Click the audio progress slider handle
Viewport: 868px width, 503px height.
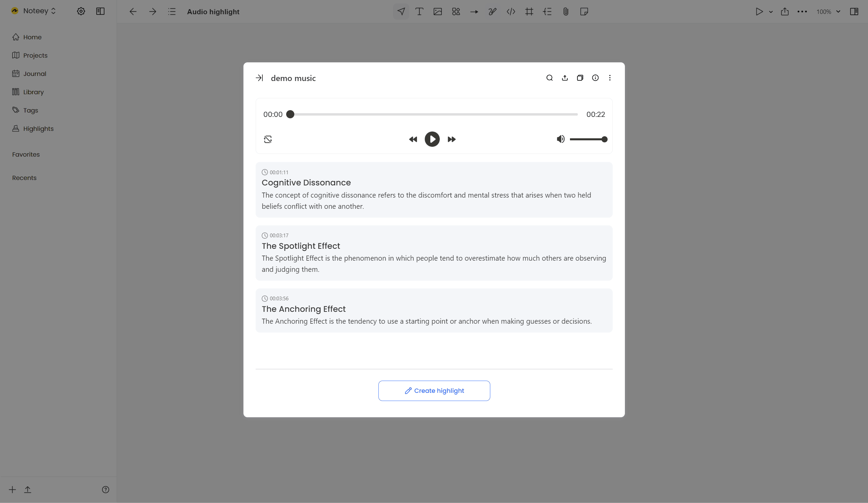290,114
